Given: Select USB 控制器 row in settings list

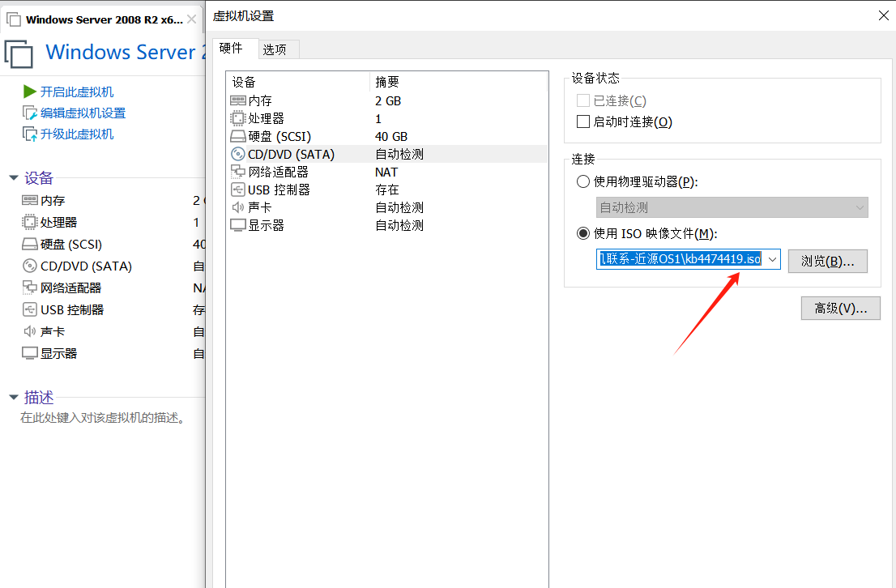Looking at the screenshot, I should click(x=387, y=190).
